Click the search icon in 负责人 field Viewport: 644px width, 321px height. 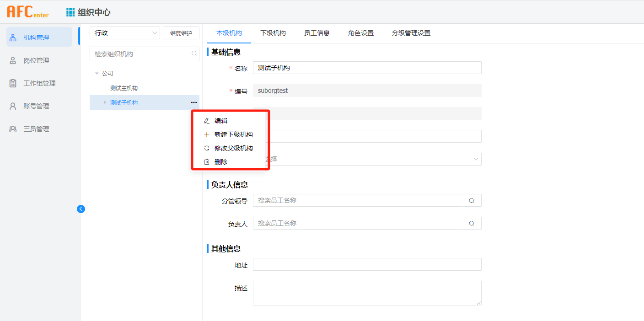[472, 223]
